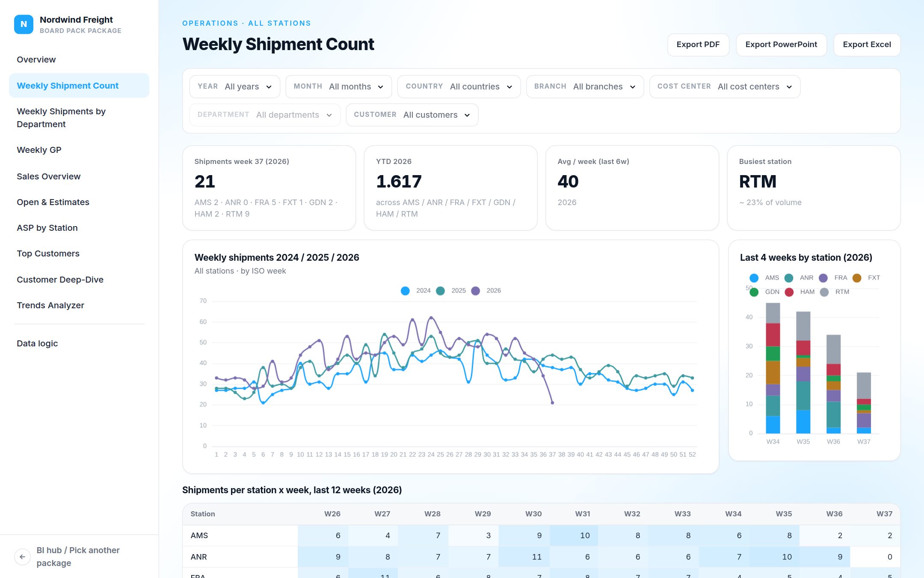Toggle AMS station in bar chart legend
The width and height of the screenshot is (924, 578).
point(754,278)
